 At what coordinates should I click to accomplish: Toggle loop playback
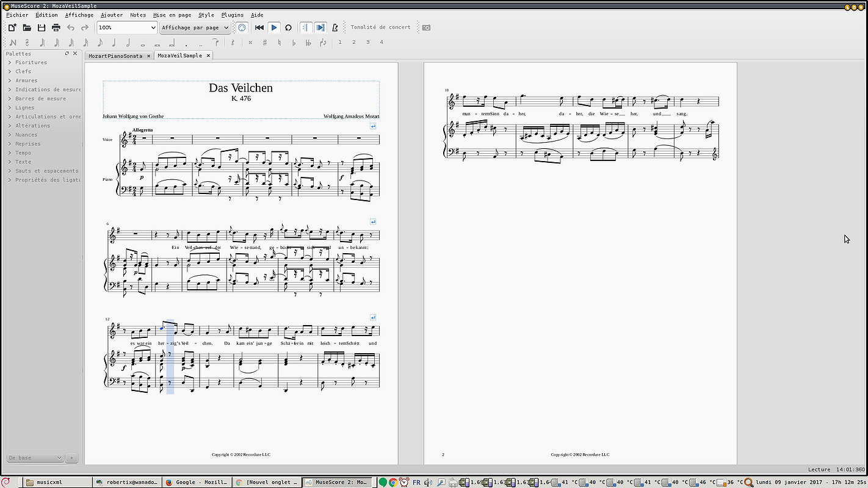click(x=288, y=27)
